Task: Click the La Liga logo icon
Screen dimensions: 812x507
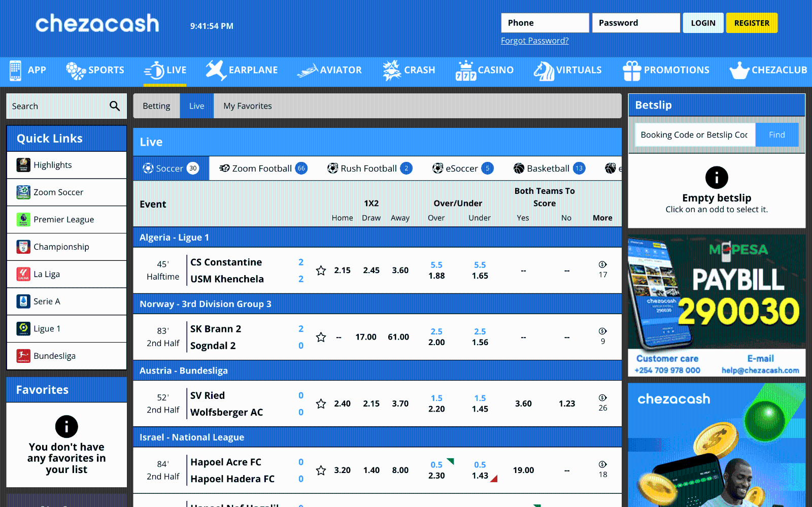Action: pos(23,274)
